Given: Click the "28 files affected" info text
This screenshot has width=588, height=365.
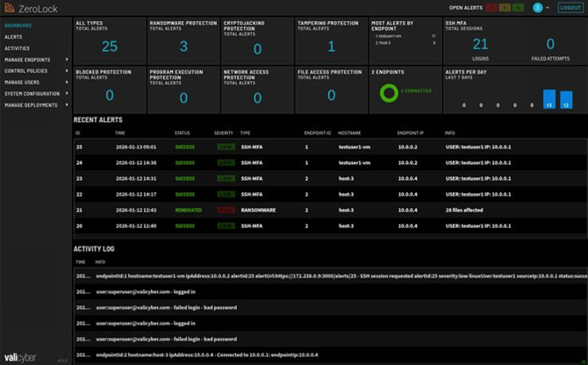Looking at the screenshot, I should click(464, 211).
